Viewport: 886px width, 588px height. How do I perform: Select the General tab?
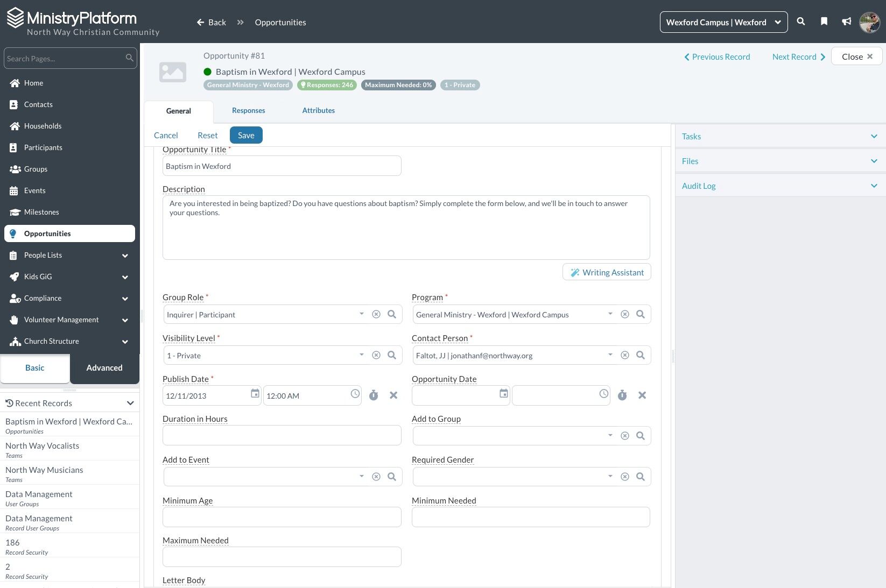(x=178, y=111)
